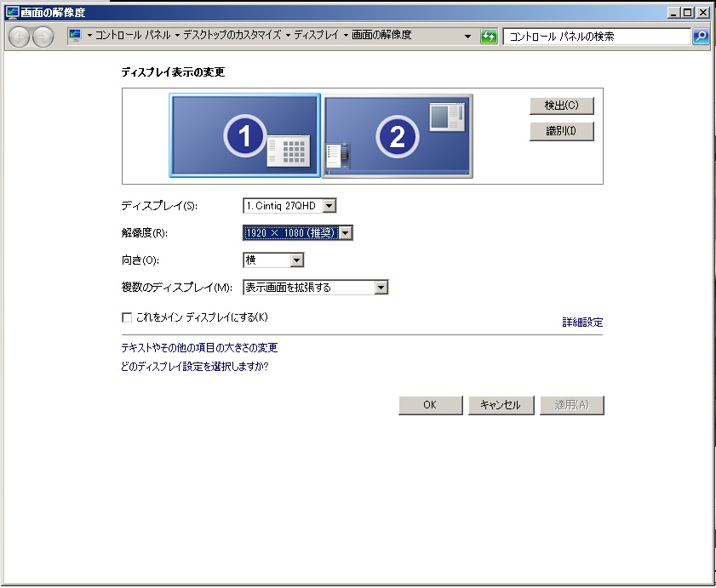Image resolution: width=716 pixels, height=588 pixels.
Task: Click the control panel icon in address bar
Action: (75, 36)
